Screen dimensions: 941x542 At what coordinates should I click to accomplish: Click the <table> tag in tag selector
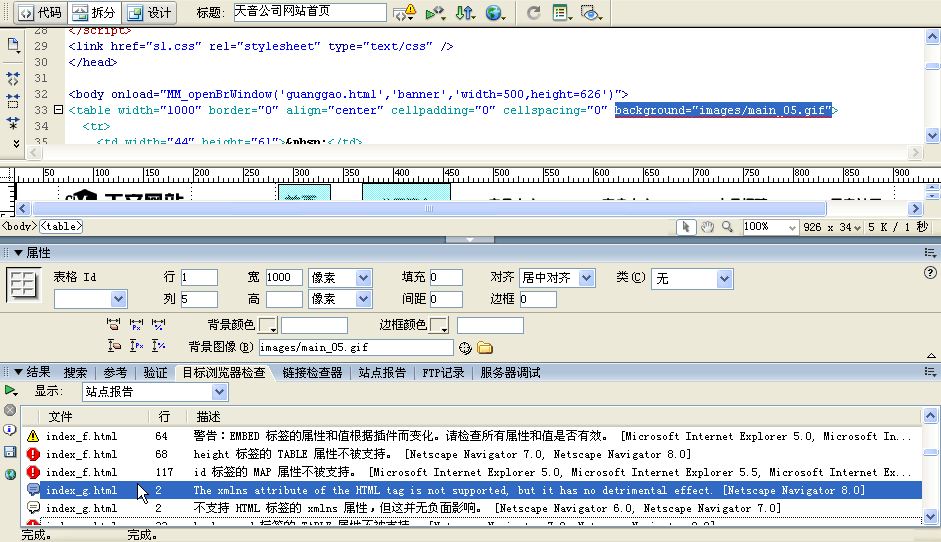[62, 227]
